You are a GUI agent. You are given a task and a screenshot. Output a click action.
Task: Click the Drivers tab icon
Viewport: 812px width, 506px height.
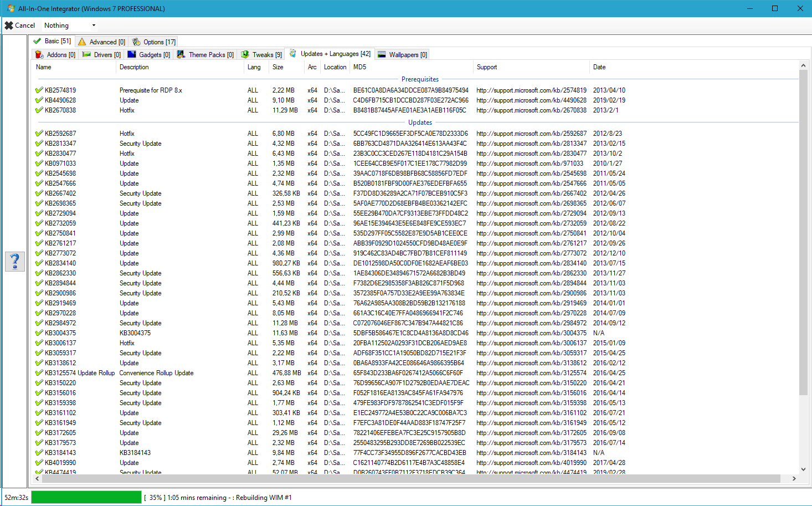coord(86,54)
